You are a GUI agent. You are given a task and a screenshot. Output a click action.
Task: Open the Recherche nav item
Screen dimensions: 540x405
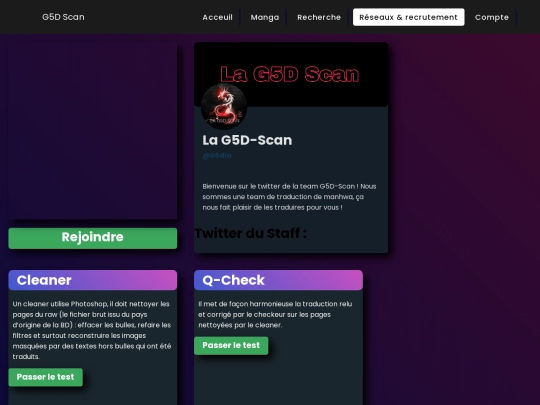pos(319,17)
